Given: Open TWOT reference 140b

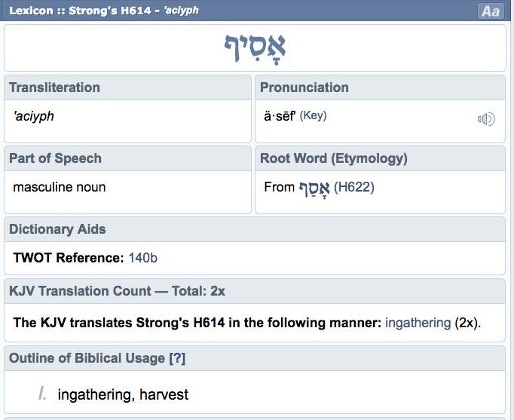Looking at the screenshot, I should (143, 258).
